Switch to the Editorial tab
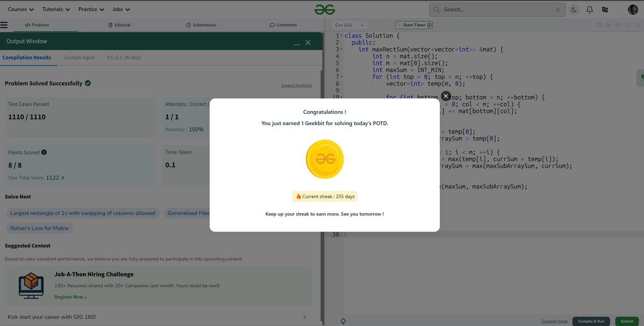The width and height of the screenshot is (644, 326). point(119,25)
